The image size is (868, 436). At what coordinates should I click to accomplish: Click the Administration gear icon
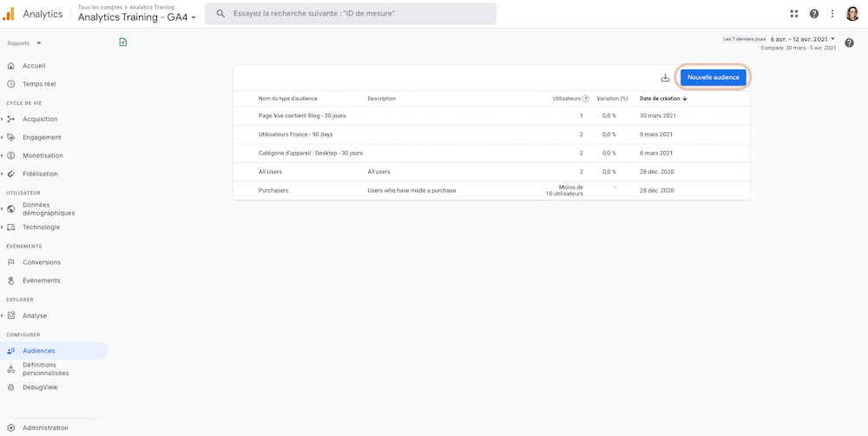point(11,427)
